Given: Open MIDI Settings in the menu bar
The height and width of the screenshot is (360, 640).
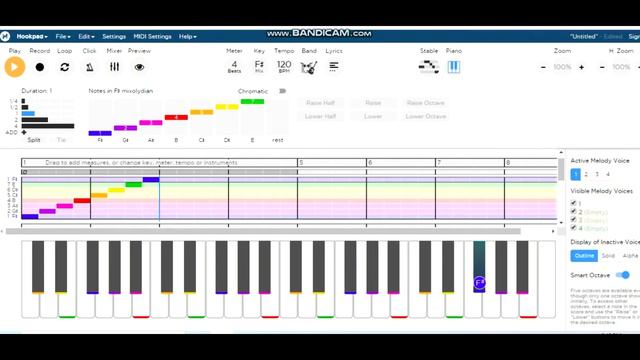Looking at the screenshot, I should [x=152, y=36].
